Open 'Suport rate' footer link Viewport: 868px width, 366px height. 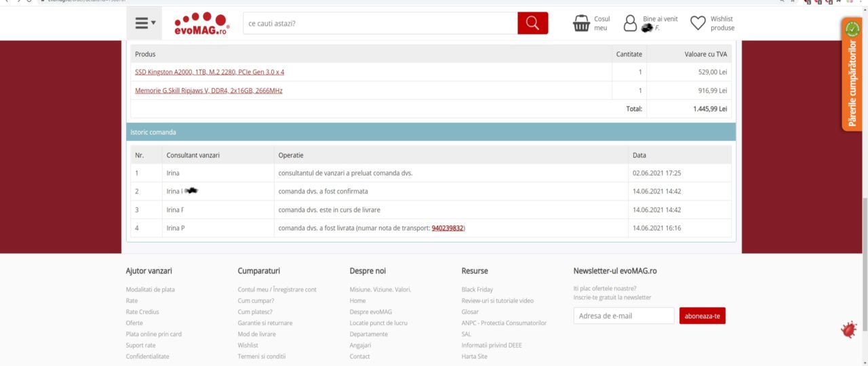point(140,345)
